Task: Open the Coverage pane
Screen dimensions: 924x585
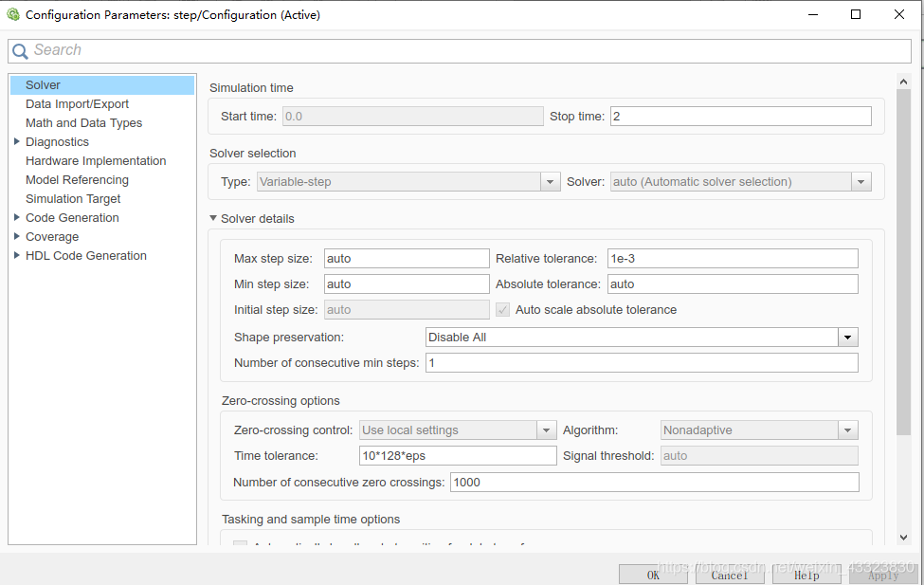Action: (52, 236)
